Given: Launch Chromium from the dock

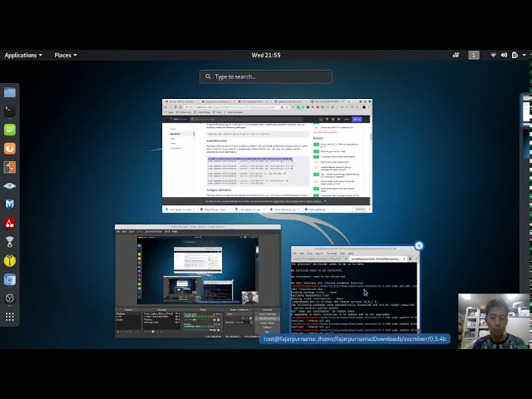Looking at the screenshot, I should pyautogui.click(x=9, y=279).
